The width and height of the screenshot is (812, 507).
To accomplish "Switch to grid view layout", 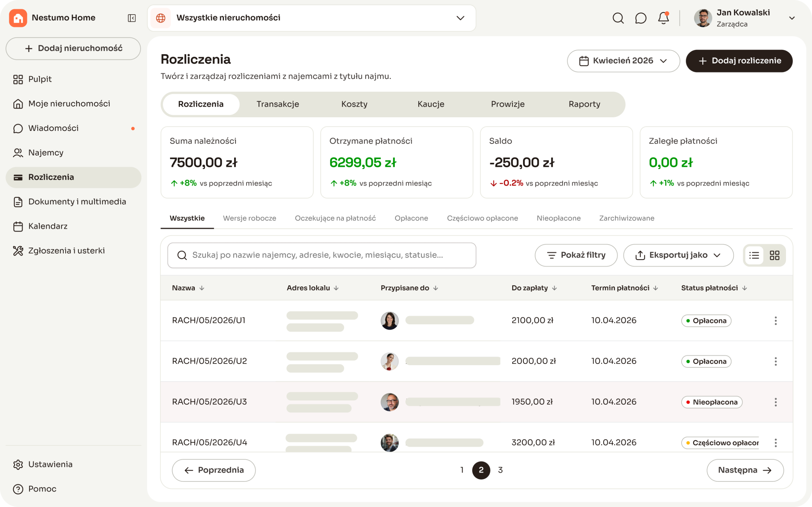I will 775,256.
